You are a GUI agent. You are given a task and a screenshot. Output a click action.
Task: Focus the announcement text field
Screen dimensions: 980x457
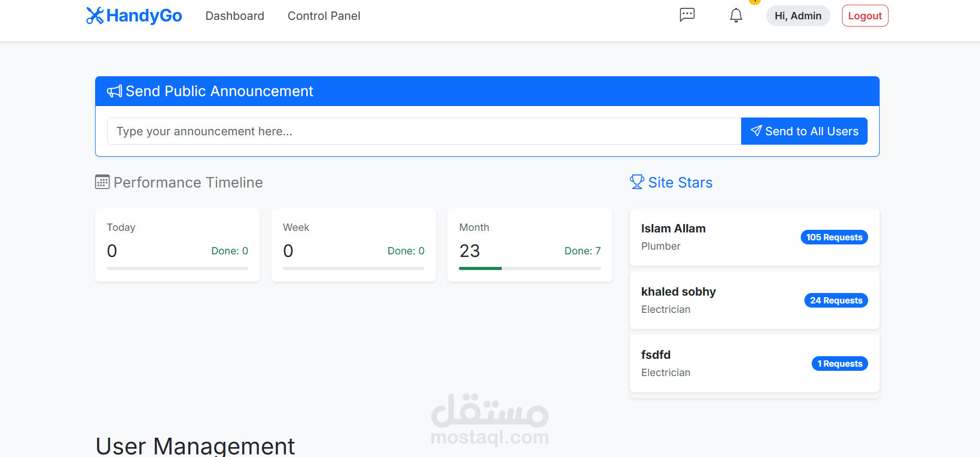[424, 131]
